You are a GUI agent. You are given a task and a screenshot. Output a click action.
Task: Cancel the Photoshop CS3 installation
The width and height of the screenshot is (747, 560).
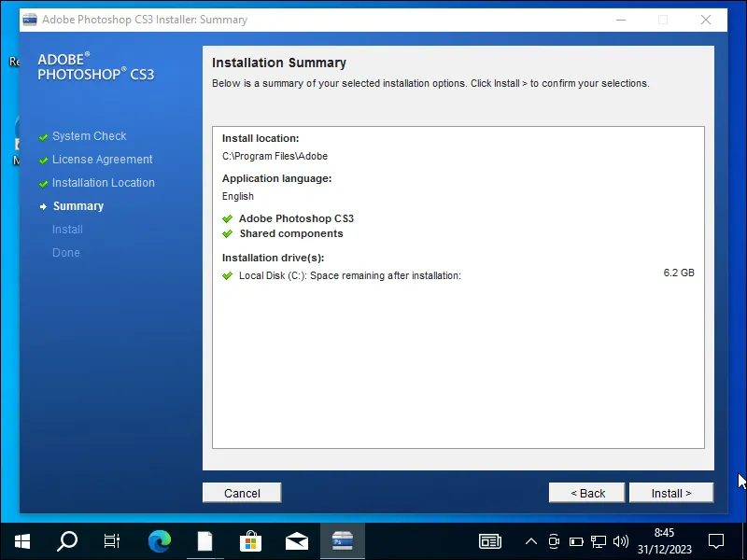tap(242, 493)
